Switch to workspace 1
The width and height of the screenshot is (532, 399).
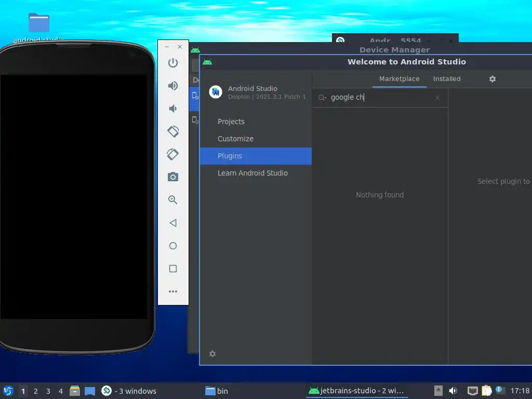point(23,391)
